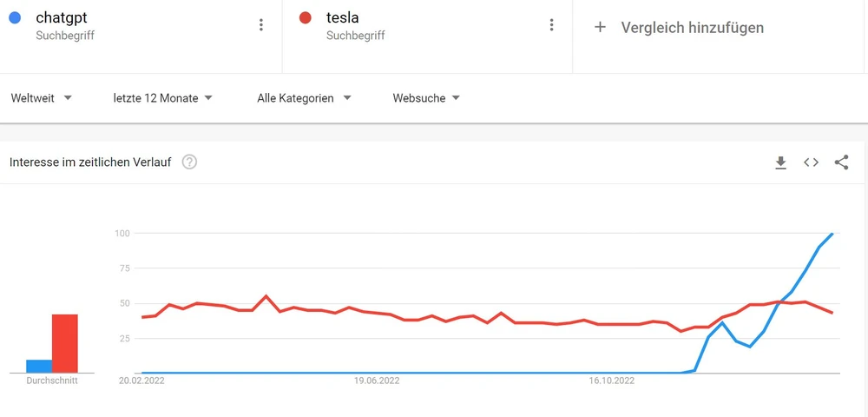
Task: Expand the Alle Kategorien dropdown
Action: point(304,98)
